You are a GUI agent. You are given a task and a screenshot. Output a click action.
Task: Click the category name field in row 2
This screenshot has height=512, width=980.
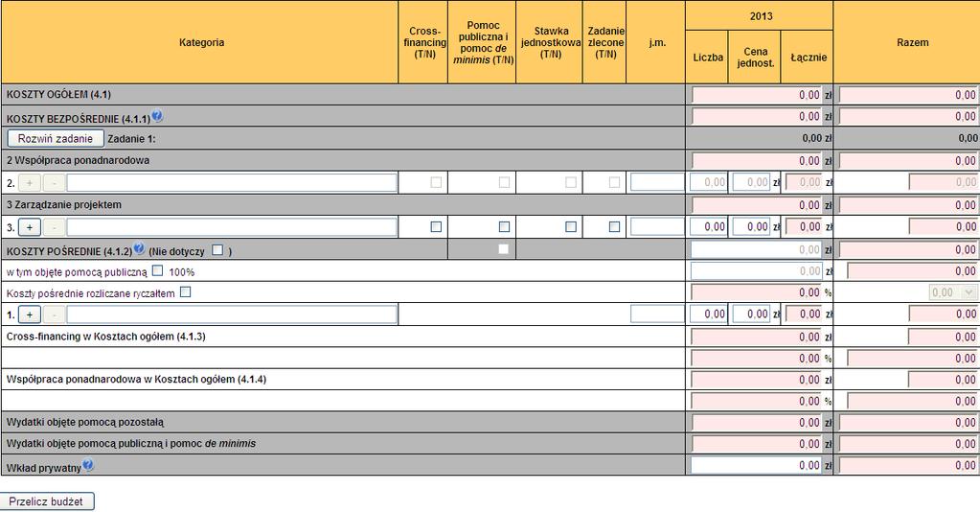point(232,182)
